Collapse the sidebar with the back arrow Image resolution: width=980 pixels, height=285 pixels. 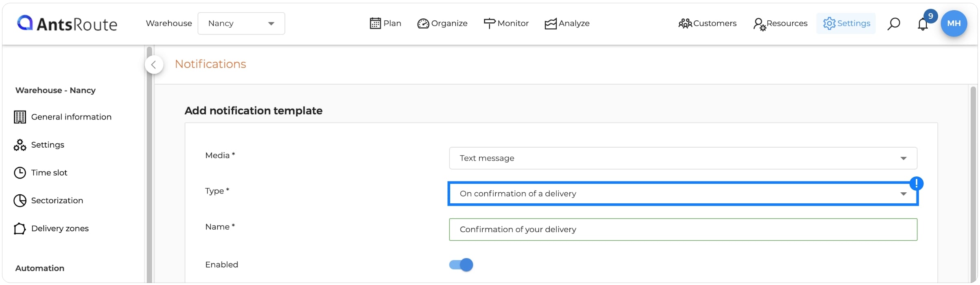point(154,64)
